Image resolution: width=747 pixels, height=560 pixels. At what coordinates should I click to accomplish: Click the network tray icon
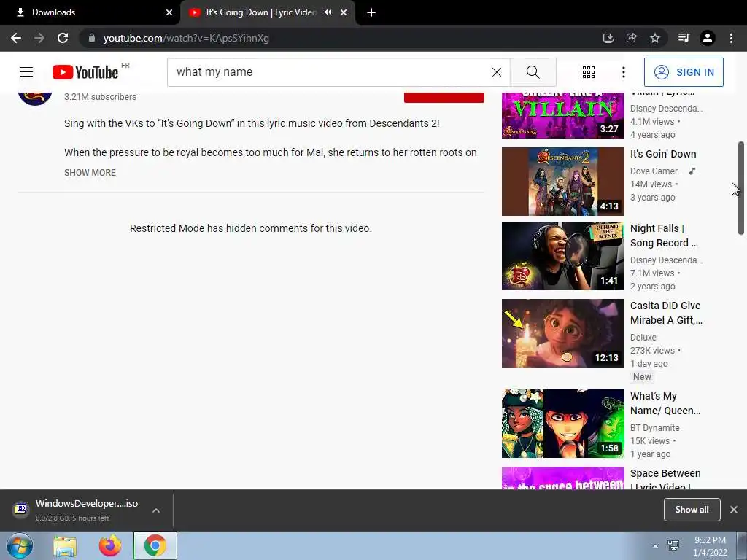[x=673, y=545]
